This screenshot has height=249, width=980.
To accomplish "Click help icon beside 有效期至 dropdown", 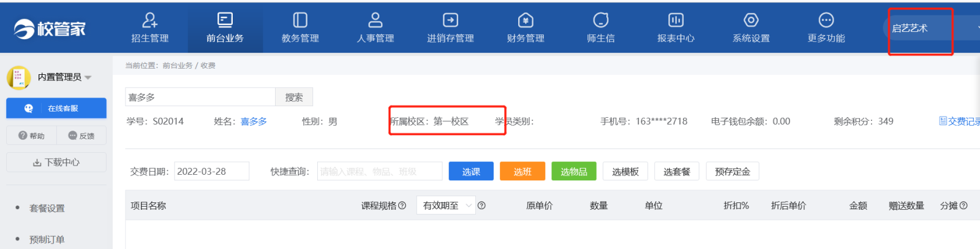I will pyautogui.click(x=481, y=206).
